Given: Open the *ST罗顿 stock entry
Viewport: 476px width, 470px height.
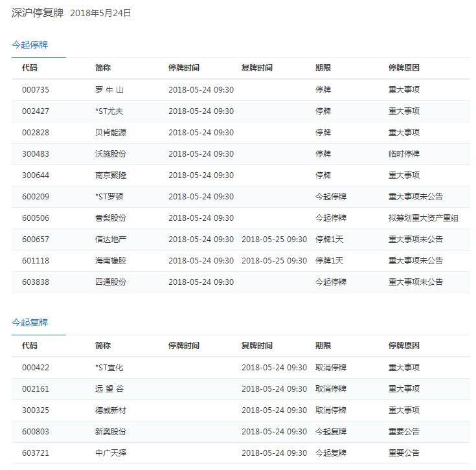Looking at the screenshot, I should coord(109,197).
